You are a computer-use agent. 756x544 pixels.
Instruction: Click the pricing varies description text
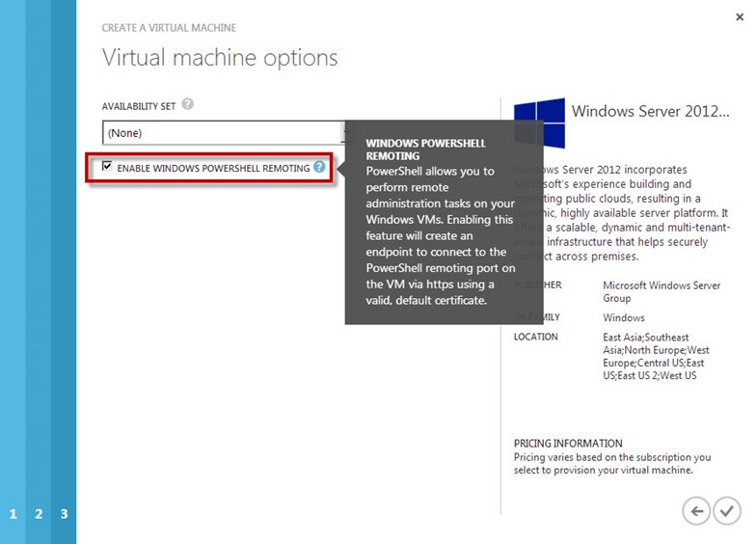[612, 463]
